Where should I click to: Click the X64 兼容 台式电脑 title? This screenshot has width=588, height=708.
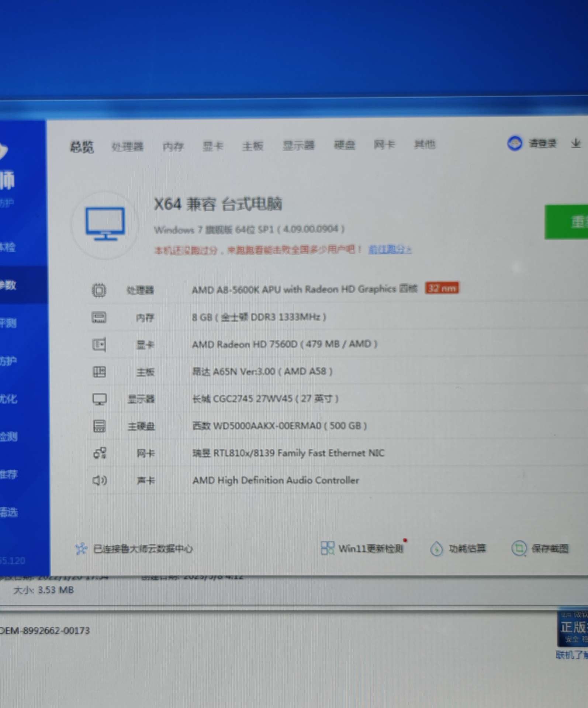coord(218,204)
